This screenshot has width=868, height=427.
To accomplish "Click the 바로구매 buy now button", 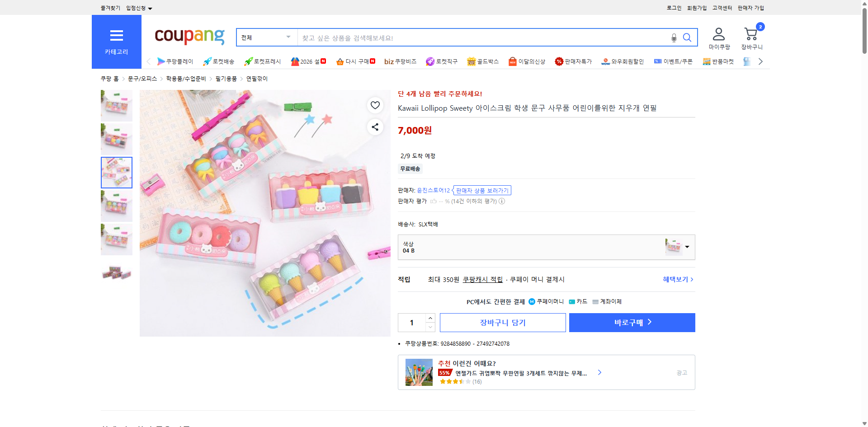I will pos(632,322).
